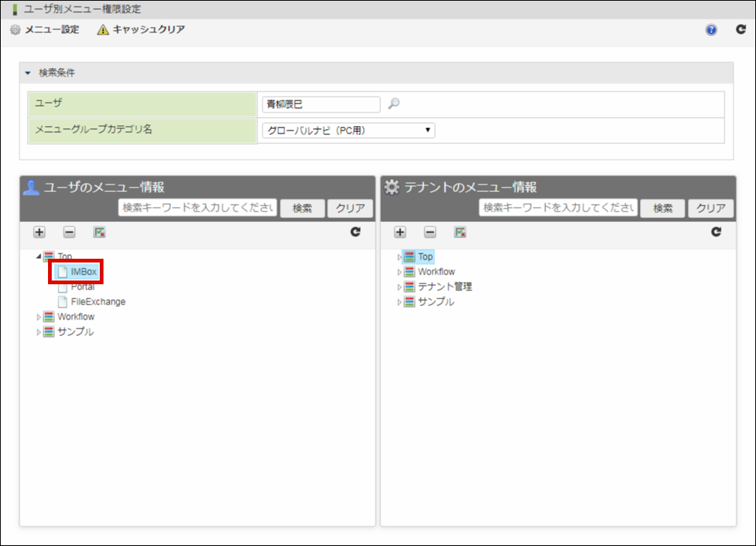Select サンプル folder in tenant tree
The image size is (756, 546).
click(436, 302)
